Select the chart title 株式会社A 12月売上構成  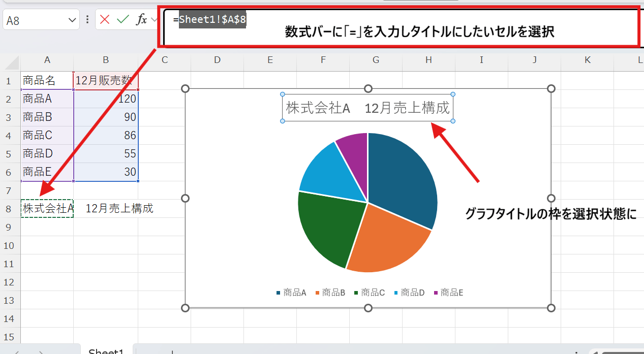[x=367, y=108]
